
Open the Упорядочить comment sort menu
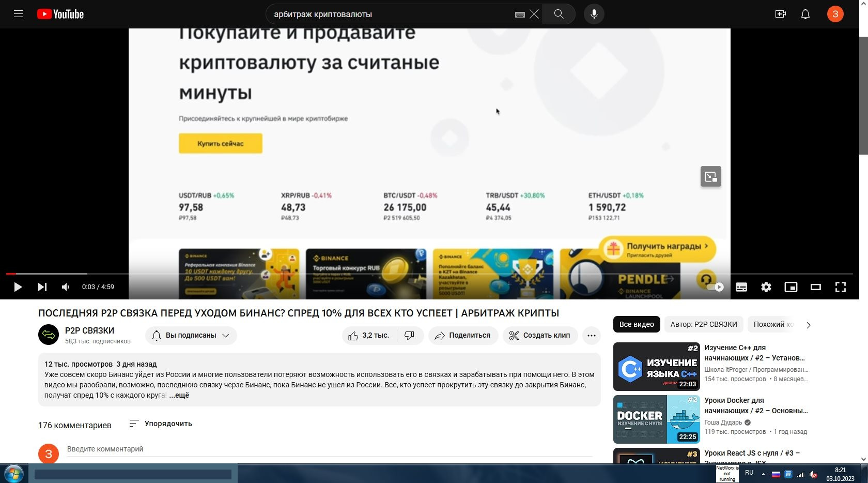click(160, 424)
